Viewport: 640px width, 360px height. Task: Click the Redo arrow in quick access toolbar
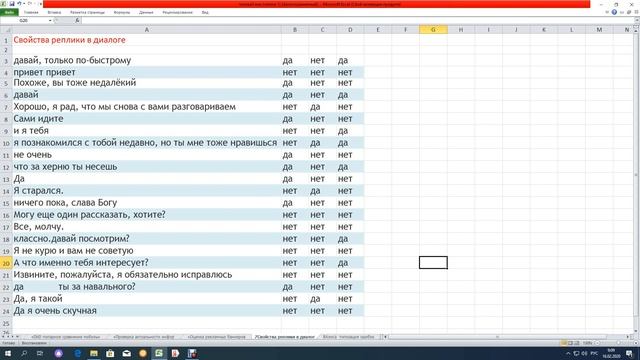[29, 4]
